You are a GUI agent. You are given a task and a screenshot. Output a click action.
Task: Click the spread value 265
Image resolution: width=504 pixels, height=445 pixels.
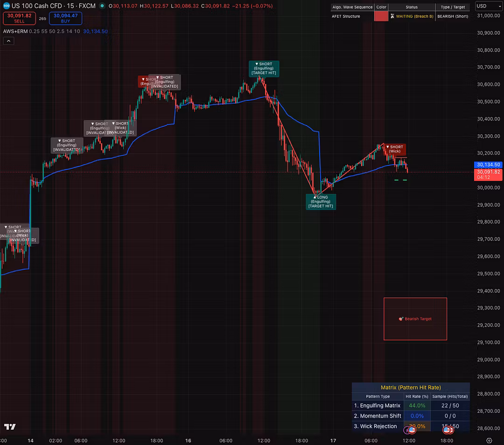coord(42,19)
